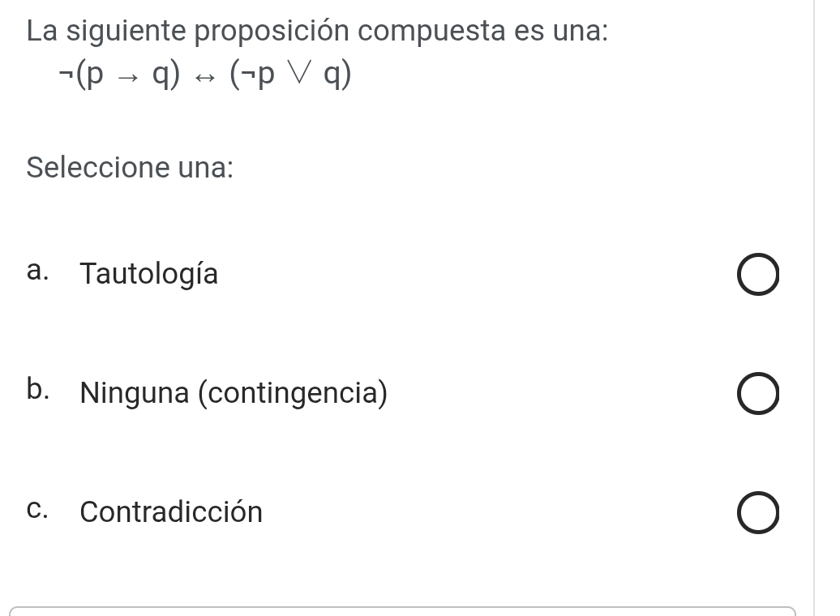Click the implication arrow between p and q

128,78
